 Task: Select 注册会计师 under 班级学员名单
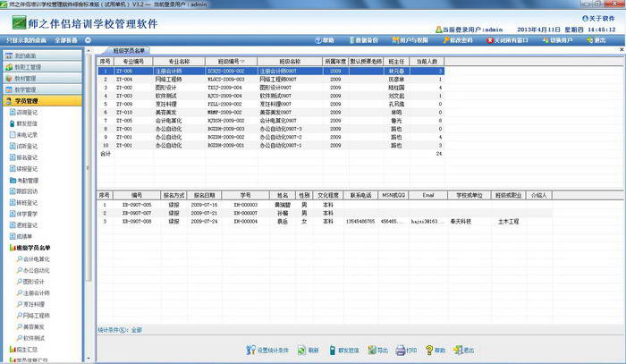pos(33,293)
